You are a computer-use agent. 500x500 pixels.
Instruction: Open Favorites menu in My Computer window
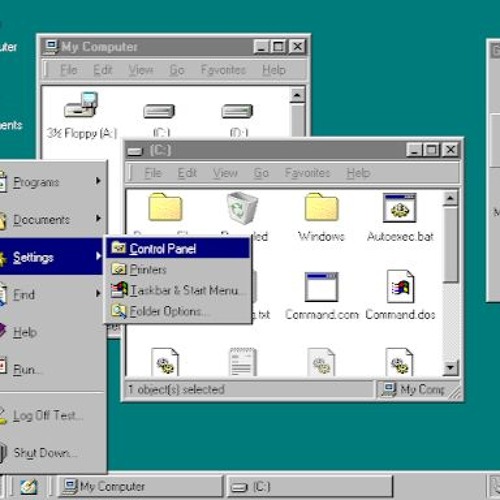[223, 70]
